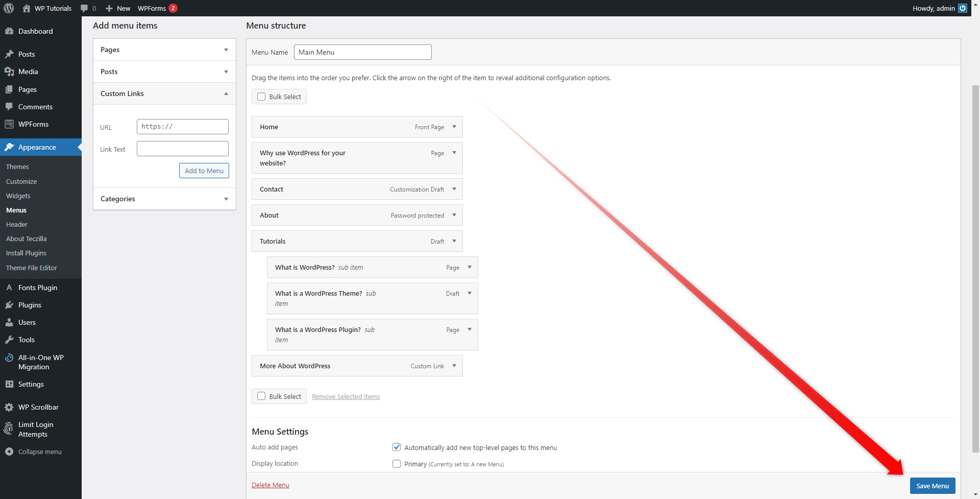Expand the Tutorials menu item arrow
The image size is (980, 499).
[x=454, y=241]
